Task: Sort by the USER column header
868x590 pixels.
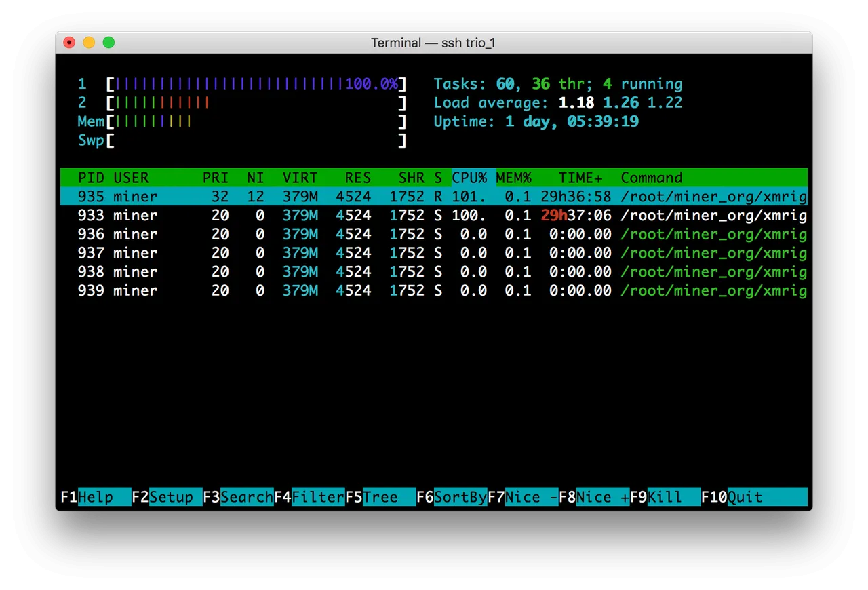Action: point(131,178)
